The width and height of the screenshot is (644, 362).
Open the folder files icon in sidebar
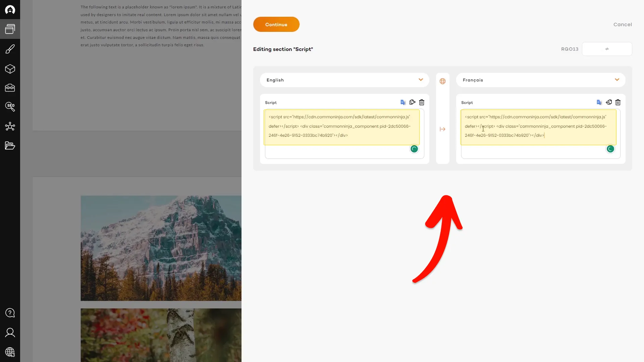10,145
